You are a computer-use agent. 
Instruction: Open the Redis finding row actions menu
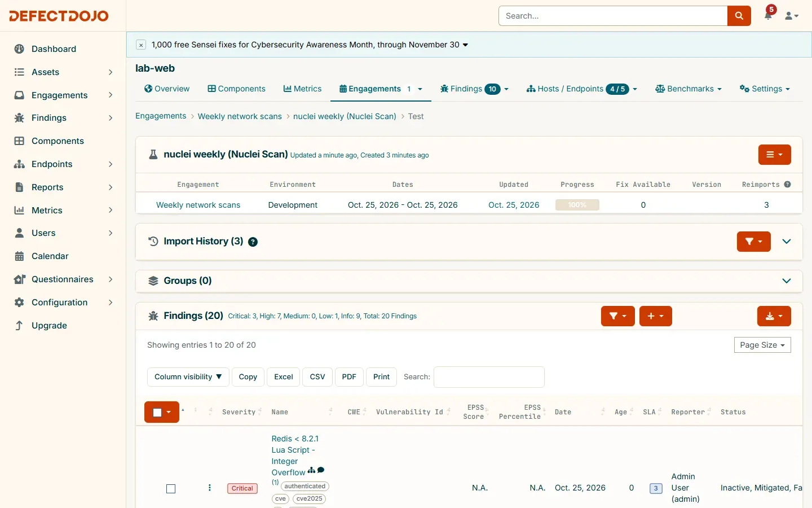tap(210, 488)
